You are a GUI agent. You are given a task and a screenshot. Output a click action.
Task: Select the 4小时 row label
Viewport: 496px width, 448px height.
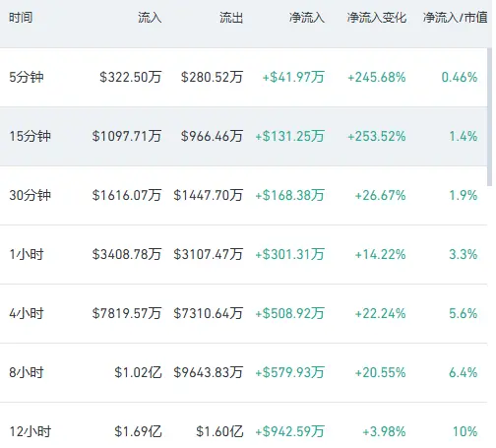click(x=27, y=313)
